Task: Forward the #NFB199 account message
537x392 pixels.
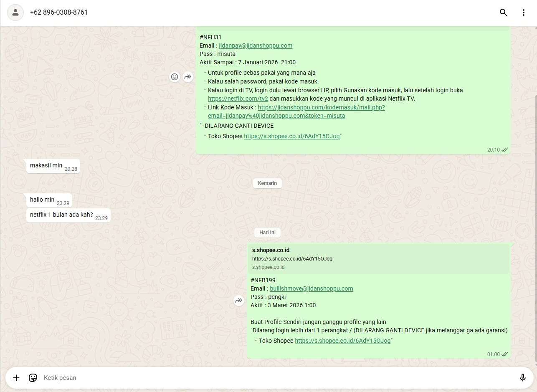Action: (x=239, y=301)
